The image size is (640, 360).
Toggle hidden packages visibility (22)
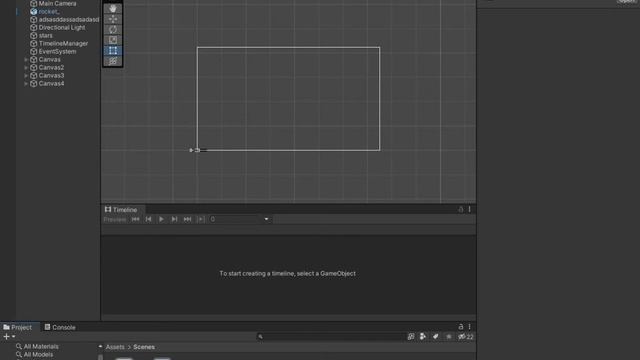(x=466, y=337)
